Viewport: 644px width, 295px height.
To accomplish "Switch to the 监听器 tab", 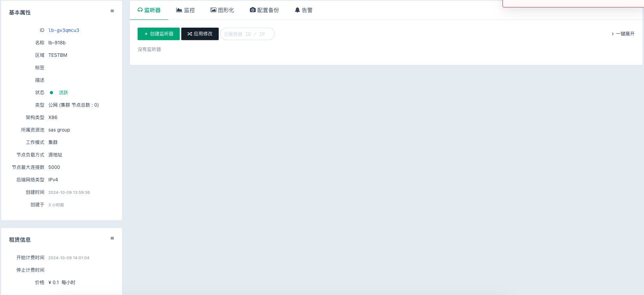I will [x=149, y=10].
